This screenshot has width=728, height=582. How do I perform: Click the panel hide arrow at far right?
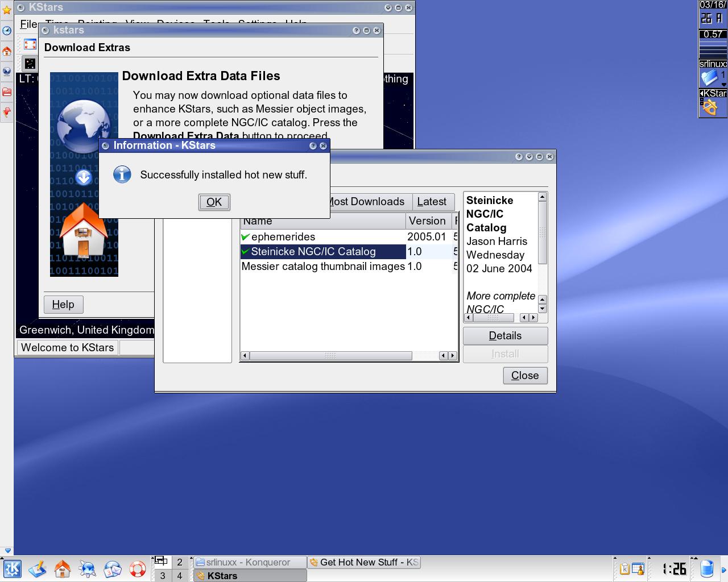(724, 569)
